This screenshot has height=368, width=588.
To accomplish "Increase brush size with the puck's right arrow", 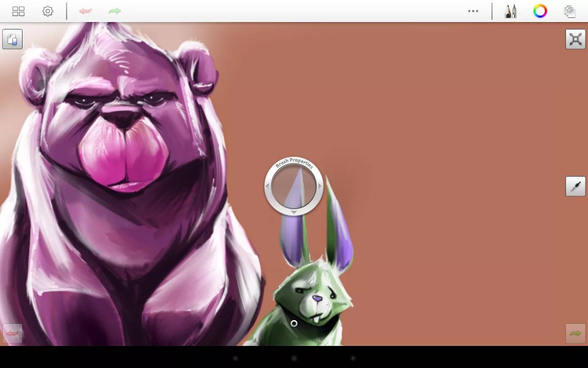I will pyautogui.click(x=320, y=185).
